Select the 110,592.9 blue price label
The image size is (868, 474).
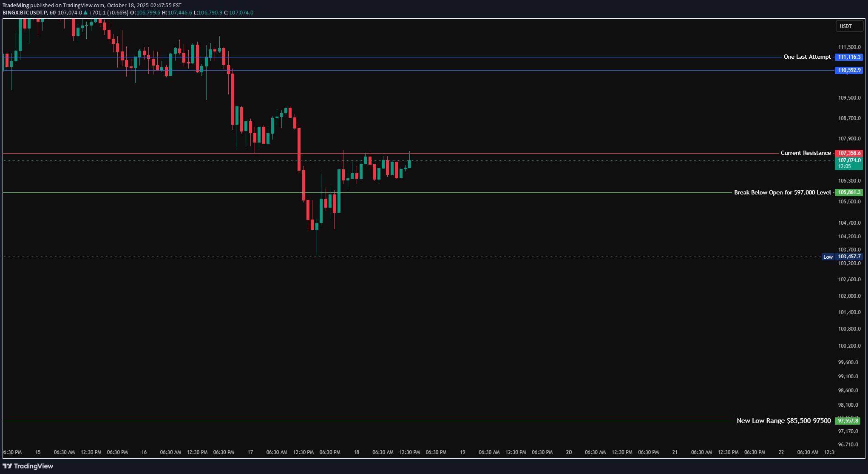[x=848, y=71]
